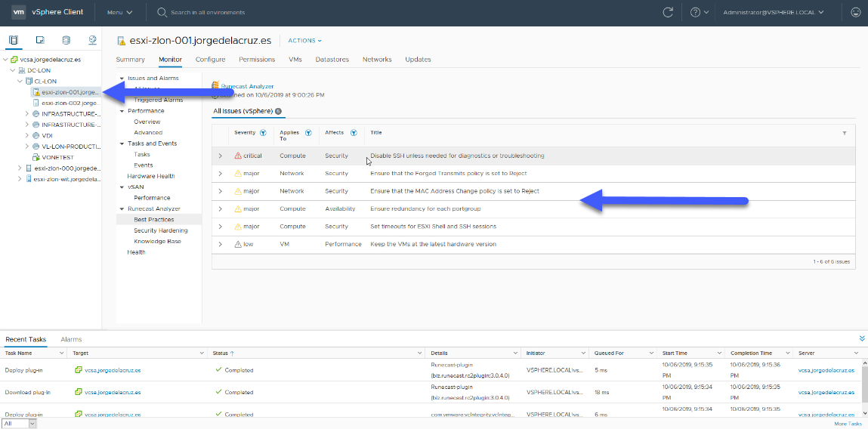Open Events under Tasks and Events
Screen dimensions: 868x429
(143, 165)
